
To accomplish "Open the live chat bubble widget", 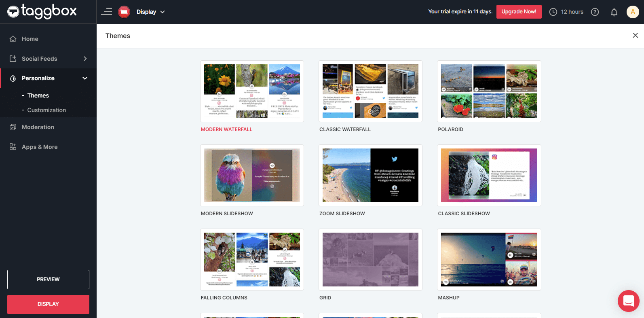I will [x=628, y=301].
